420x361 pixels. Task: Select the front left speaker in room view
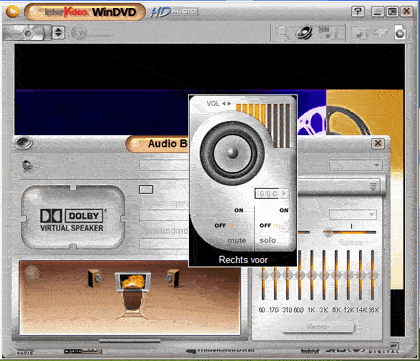tap(95, 277)
